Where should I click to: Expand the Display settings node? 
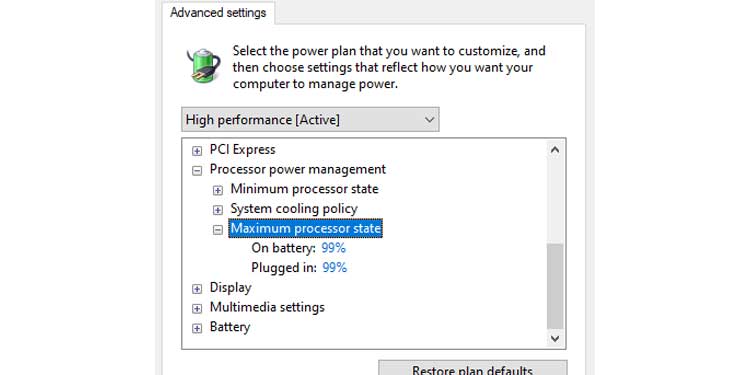tap(197, 289)
